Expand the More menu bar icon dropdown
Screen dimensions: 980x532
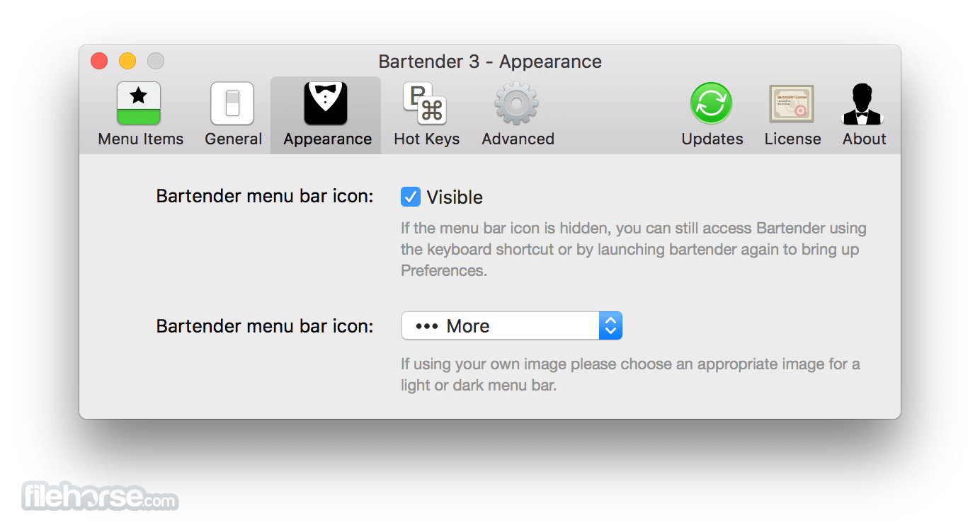512,325
